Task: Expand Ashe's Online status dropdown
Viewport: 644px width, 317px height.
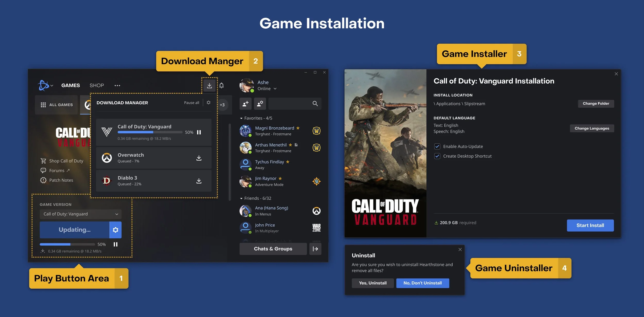Action: 275,89
